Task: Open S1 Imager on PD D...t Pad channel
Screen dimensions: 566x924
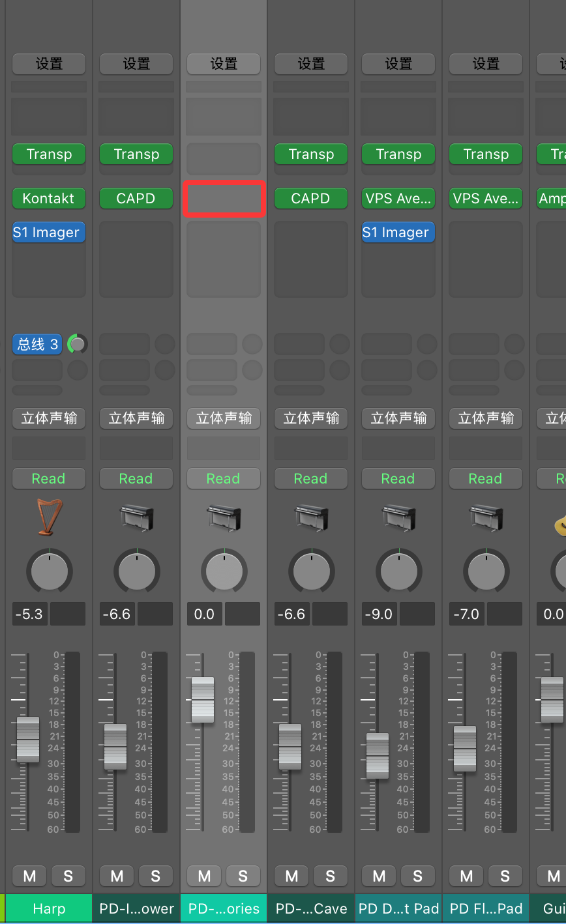Action: pyautogui.click(x=398, y=232)
